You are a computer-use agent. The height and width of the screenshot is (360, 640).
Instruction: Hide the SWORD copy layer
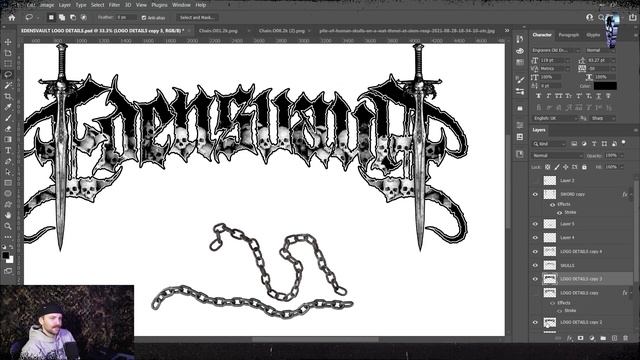pyautogui.click(x=535, y=194)
